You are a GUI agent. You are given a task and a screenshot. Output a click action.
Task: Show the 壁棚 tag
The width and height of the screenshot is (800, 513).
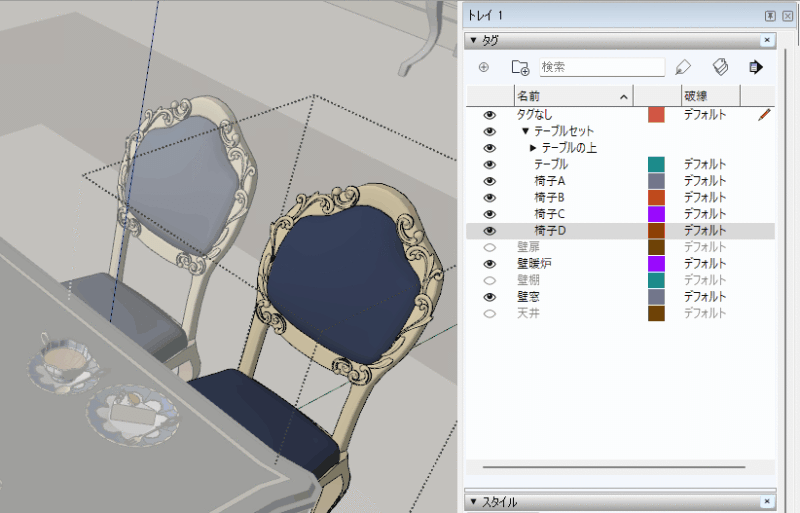489,280
